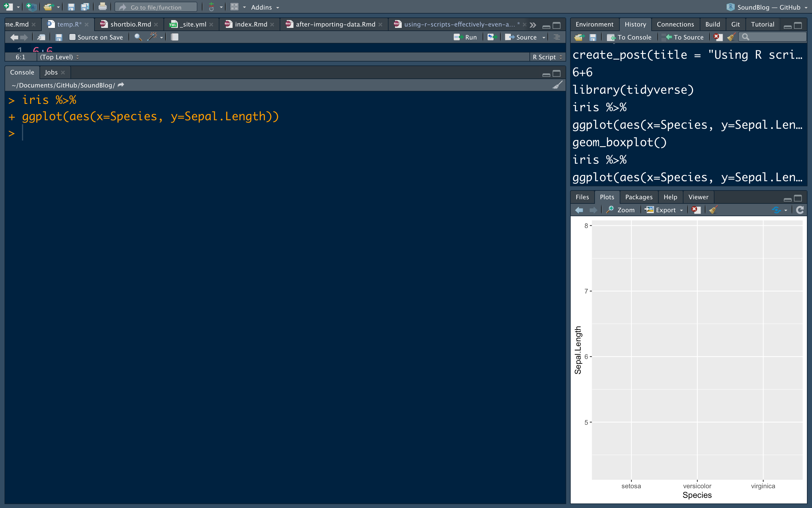Open the Top Level scope selector
Screen dimensions: 812x508
pos(59,57)
